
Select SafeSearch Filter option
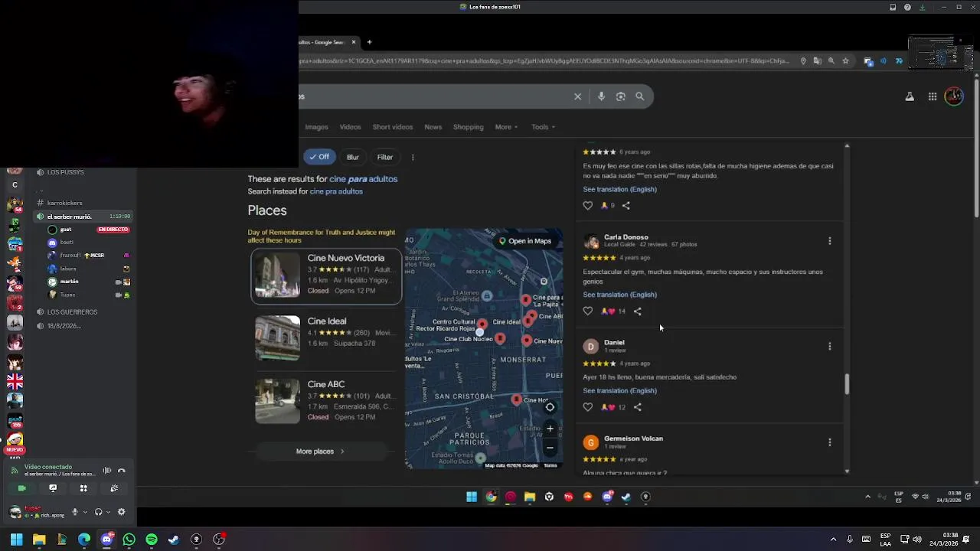(x=385, y=157)
